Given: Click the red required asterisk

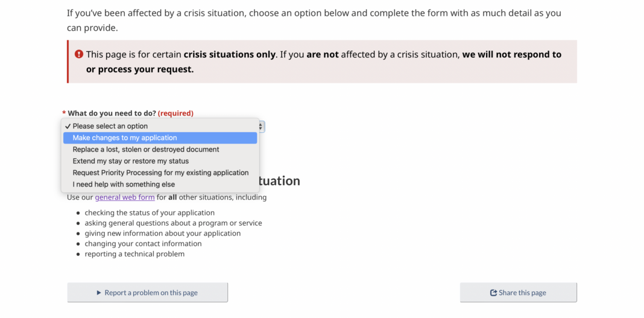Looking at the screenshot, I should pyautogui.click(x=64, y=113).
